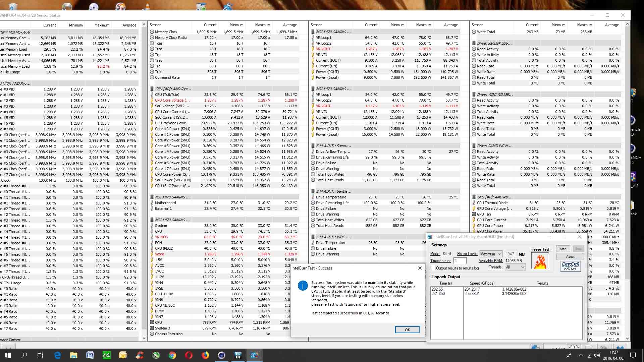Open the Windows Start menu
The height and width of the screenshot is (362, 644).
pyautogui.click(x=8, y=355)
